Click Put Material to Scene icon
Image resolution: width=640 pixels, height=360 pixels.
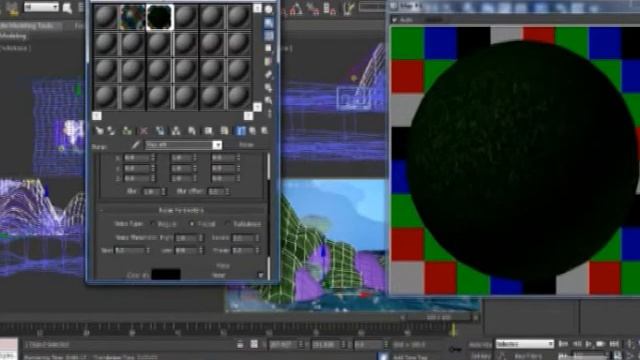pyautogui.click(x=111, y=131)
